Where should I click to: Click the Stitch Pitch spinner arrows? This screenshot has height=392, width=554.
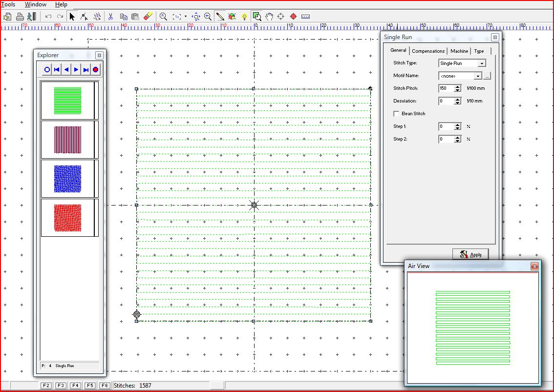click(458, 89)
